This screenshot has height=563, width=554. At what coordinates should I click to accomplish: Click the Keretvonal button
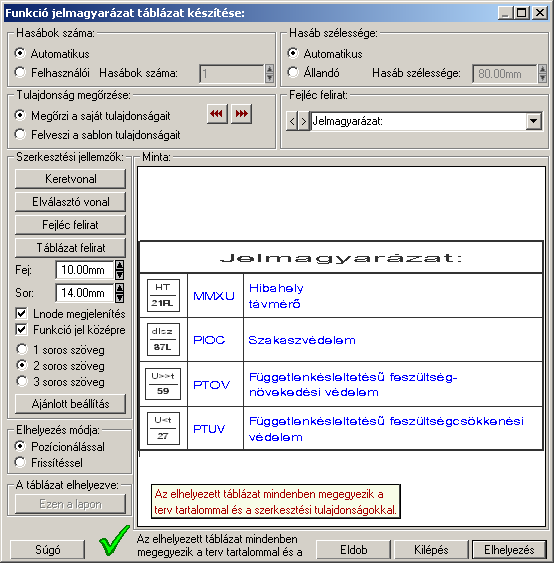click(70, 179)
